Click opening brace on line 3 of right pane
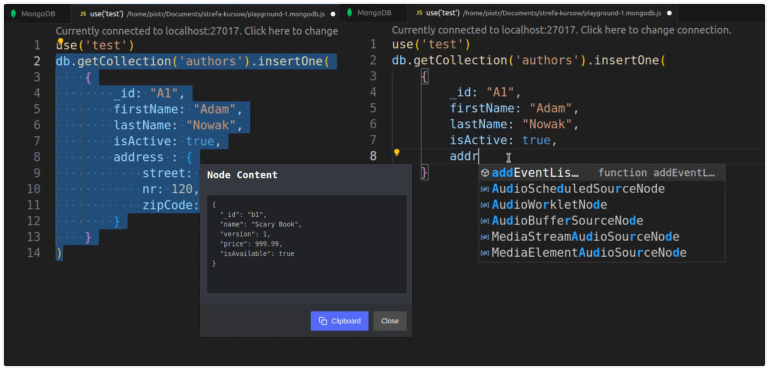 coord(425,77)
